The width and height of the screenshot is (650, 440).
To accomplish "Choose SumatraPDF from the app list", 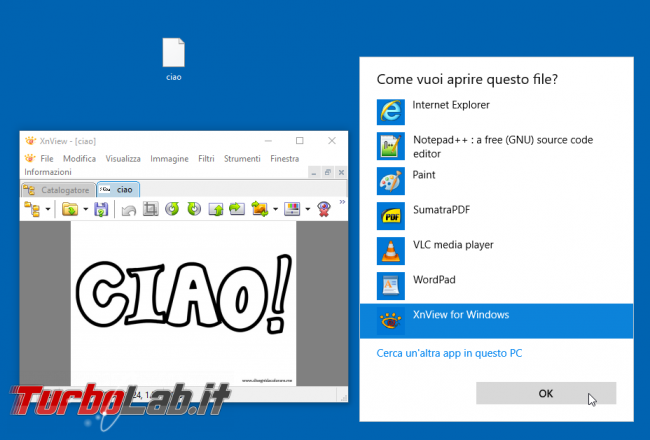I will click(x=496, y=216).
